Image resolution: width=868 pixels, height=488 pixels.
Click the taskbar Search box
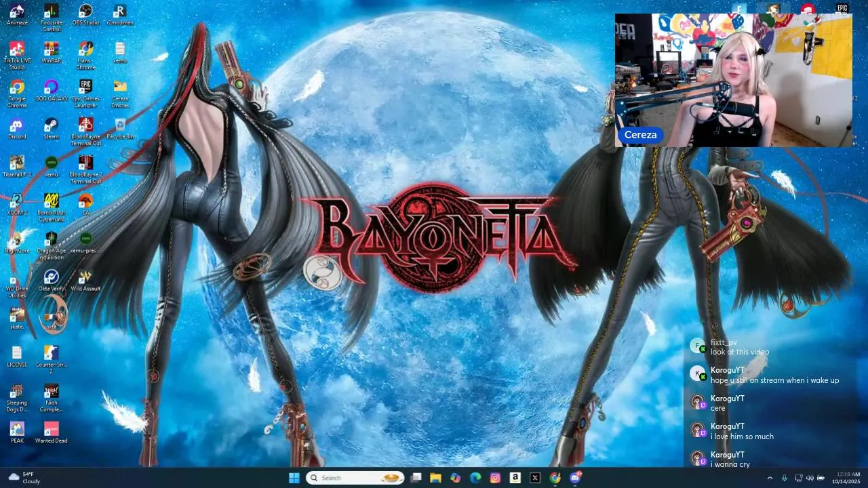[x=355, y=478]
